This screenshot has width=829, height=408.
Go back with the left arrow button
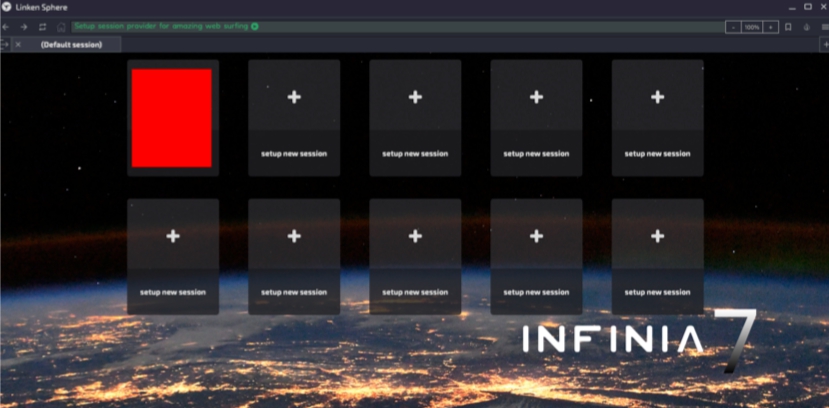click(5, 27)
